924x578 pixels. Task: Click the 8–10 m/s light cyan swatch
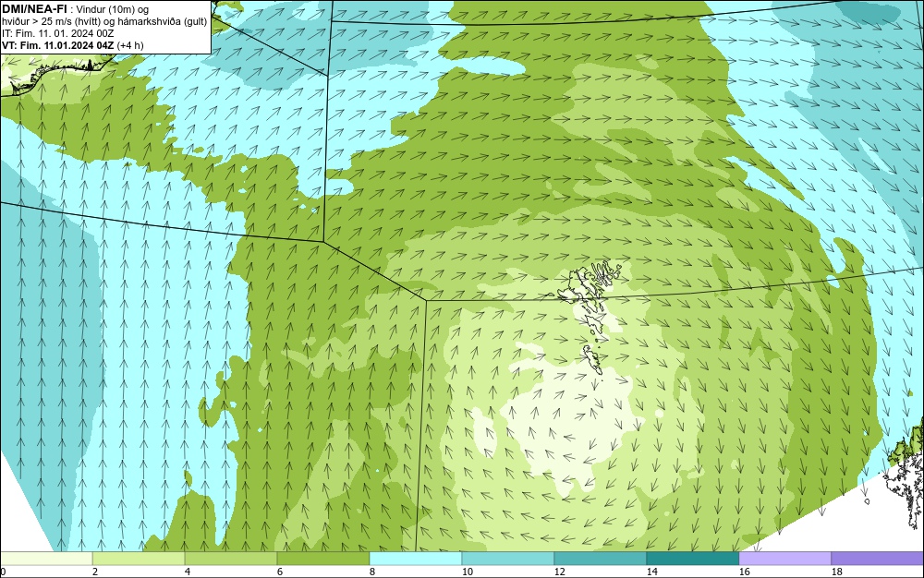(416, 558)
